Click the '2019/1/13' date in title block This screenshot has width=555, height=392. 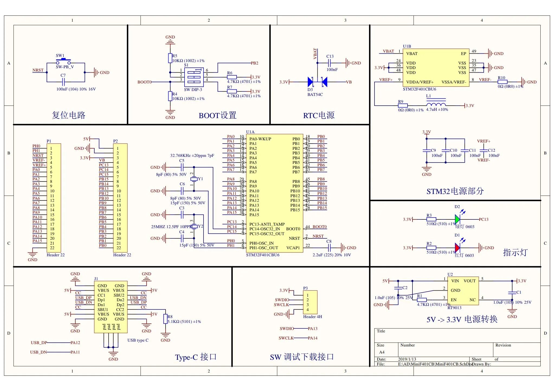(407, 359)
